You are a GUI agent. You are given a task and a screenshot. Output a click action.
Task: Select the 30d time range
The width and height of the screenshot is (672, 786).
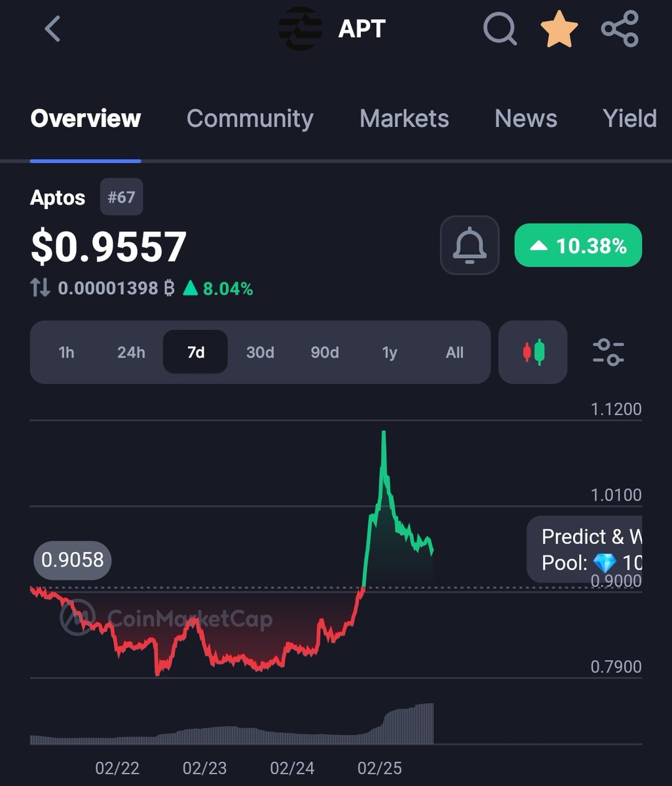(260, 352)
